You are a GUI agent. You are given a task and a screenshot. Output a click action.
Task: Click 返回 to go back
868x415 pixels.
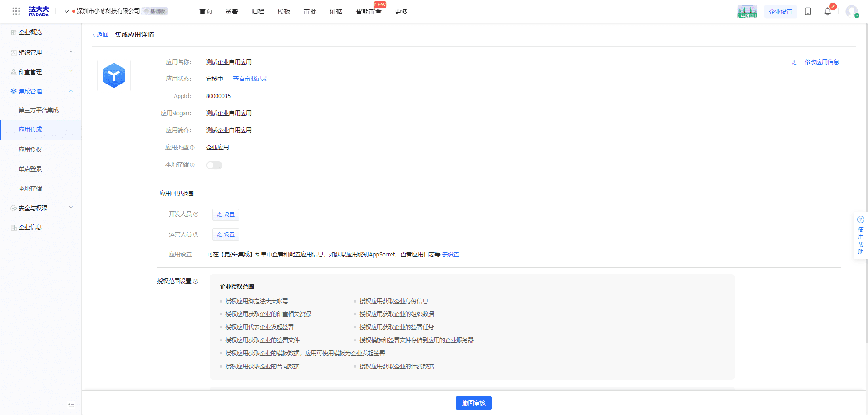[101, 35]
